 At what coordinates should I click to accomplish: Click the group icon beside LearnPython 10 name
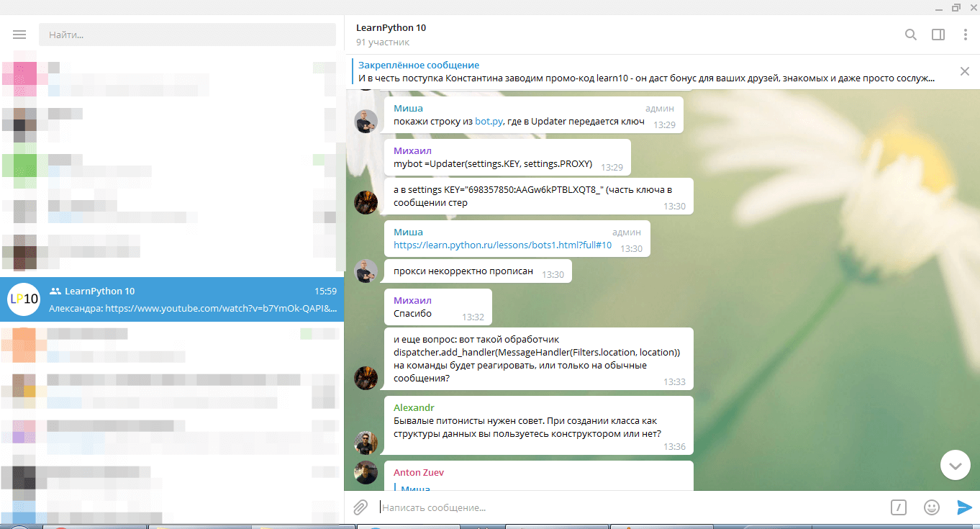[55, 291]
